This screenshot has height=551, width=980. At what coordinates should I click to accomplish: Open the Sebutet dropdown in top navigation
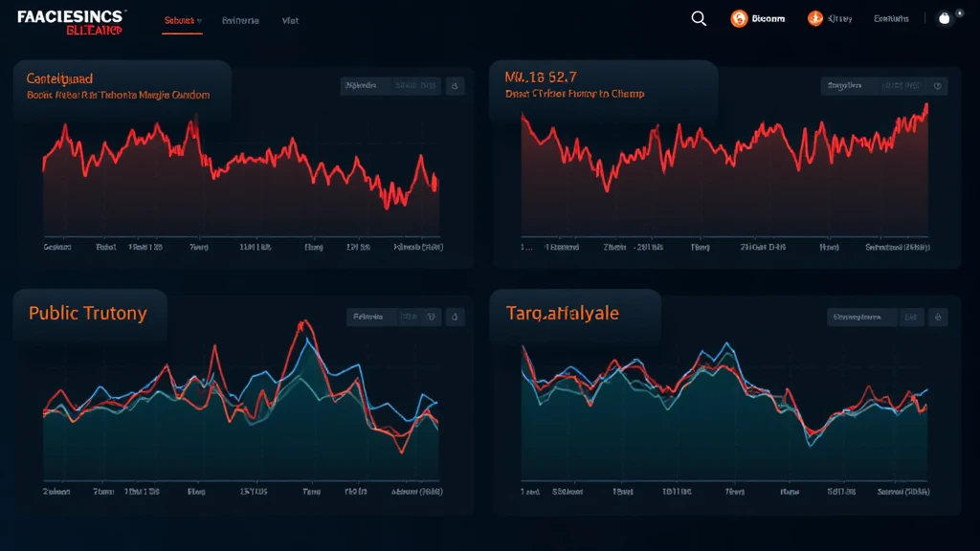tap(182, 20)
